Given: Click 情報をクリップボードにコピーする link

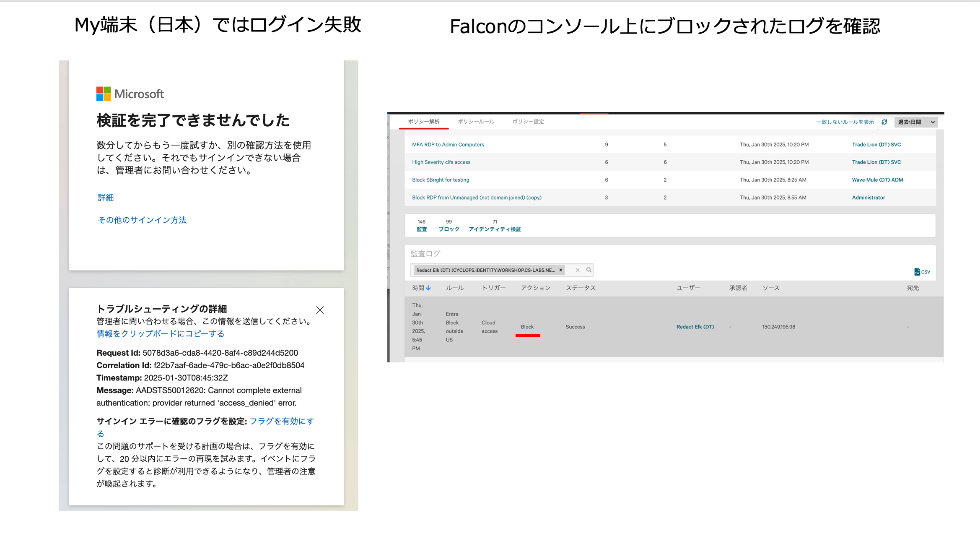Looking at the screenshot, I should pyautogui.click(x=161, y=334).
